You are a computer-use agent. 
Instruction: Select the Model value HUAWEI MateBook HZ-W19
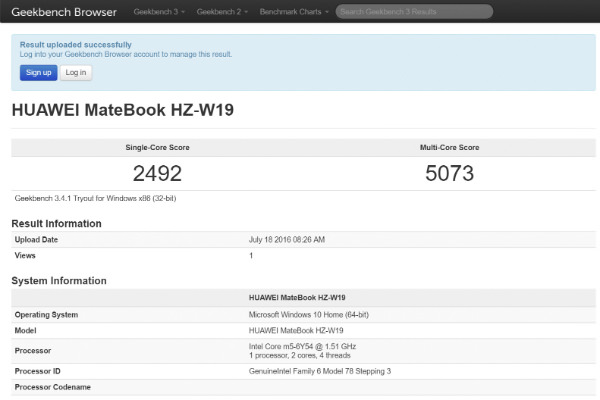296,330
